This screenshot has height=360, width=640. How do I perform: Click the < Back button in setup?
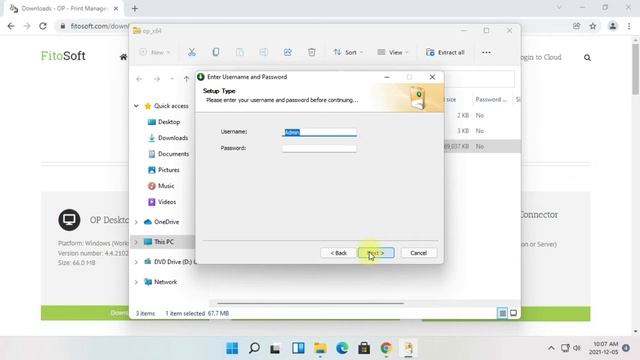pyautogui.click(x=338, y=253)
